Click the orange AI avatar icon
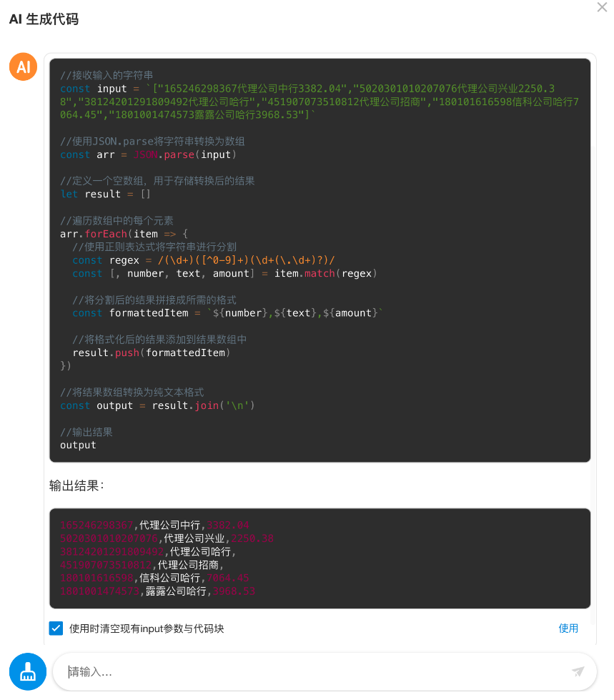The height and width of the screenshot is (700, 614). 23,67
